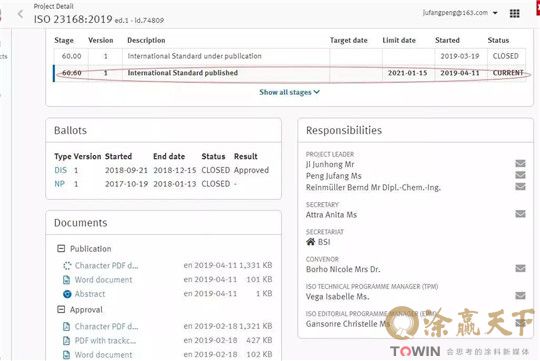
Task: Open the PDF with trackc... link
Action: (x=105, y=341)
